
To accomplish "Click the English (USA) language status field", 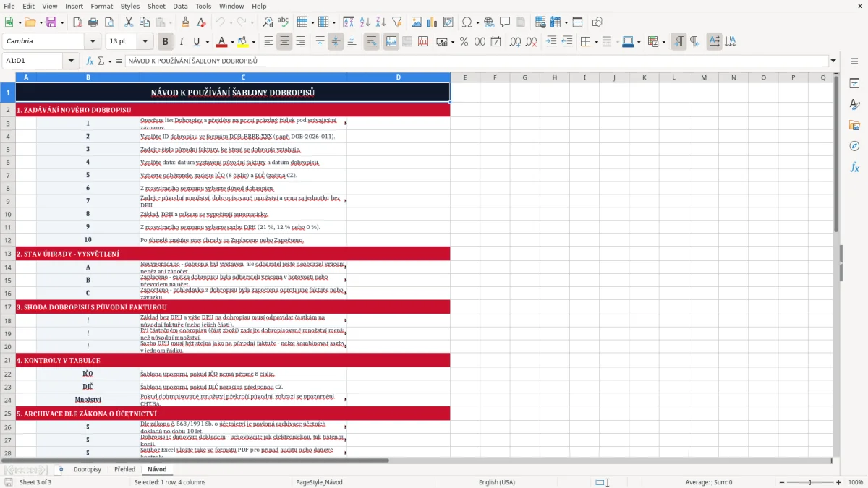I will pos(497,482).
